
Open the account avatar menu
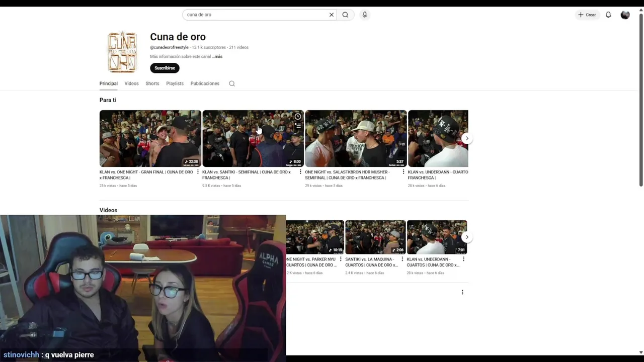[625, 15]
